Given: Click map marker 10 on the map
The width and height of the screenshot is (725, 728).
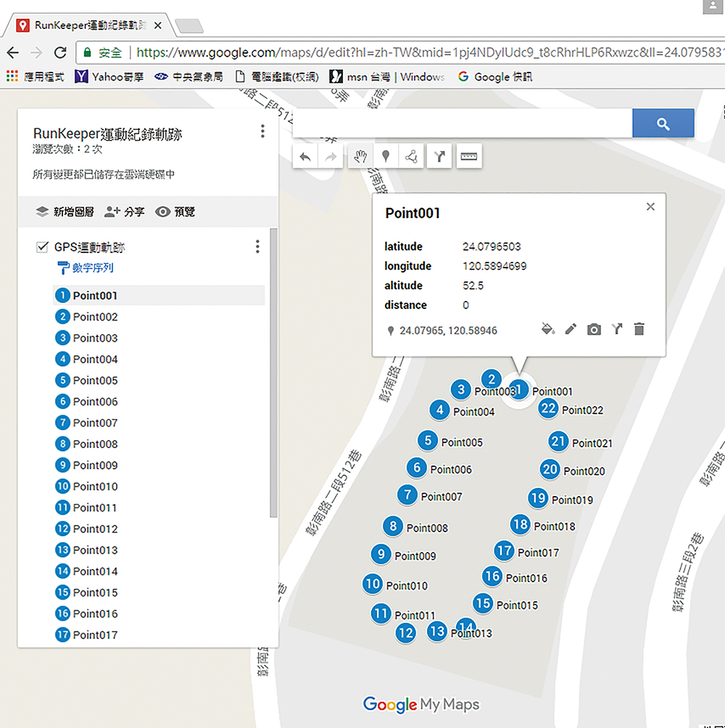Looking at the screenshot, I should click(373, 584).
